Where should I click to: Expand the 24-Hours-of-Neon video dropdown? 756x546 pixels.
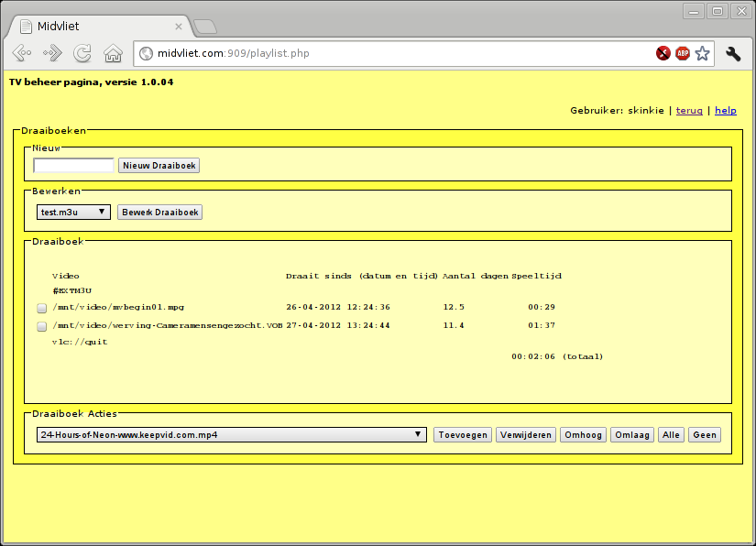[231, 435]
